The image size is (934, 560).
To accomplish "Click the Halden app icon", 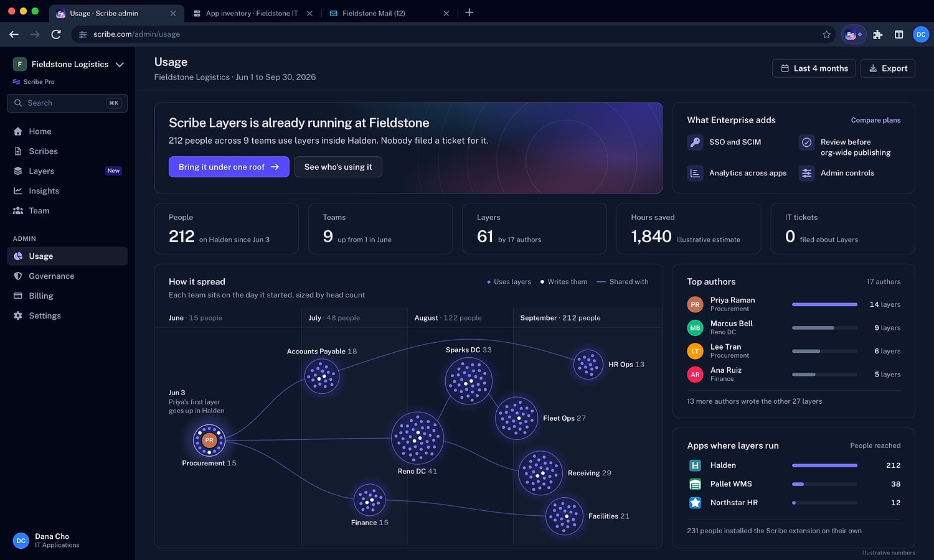I will pyautogui.click(x=696, y=465).
